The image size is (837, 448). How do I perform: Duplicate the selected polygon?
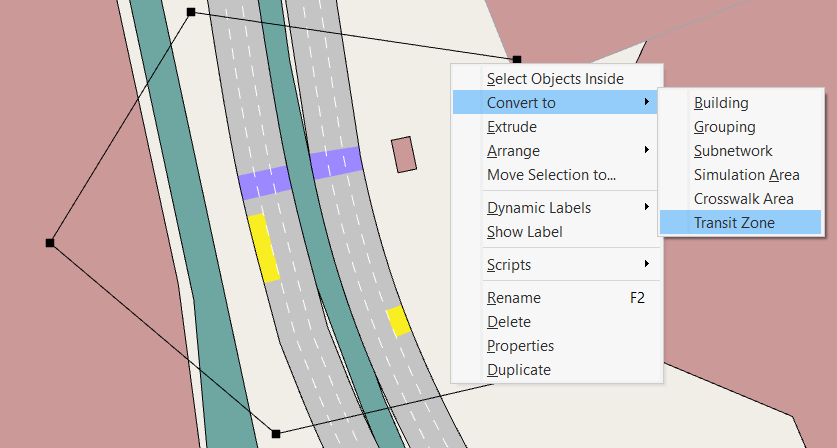click(x=518, y=370)
